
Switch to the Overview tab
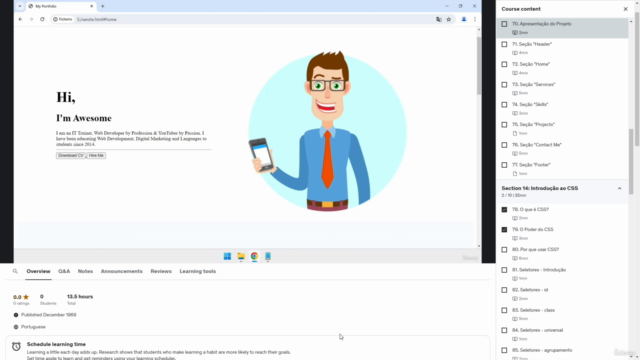pyautogui.click(x=38, y=271)
